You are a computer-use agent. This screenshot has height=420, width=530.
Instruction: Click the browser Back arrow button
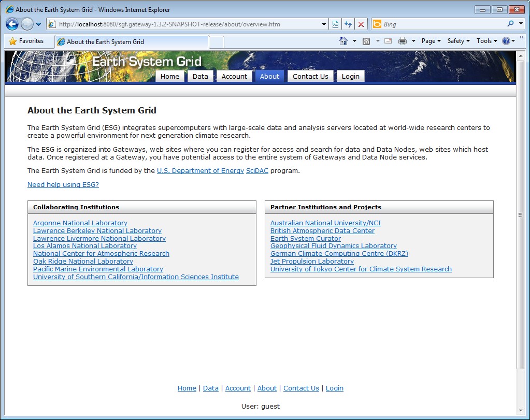[x=12, y=24]
